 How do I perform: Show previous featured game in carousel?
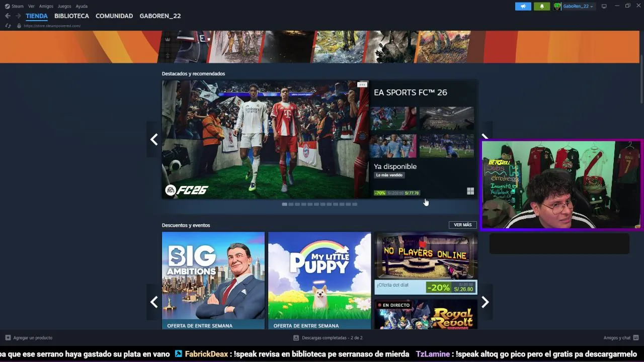click(154, 139)
